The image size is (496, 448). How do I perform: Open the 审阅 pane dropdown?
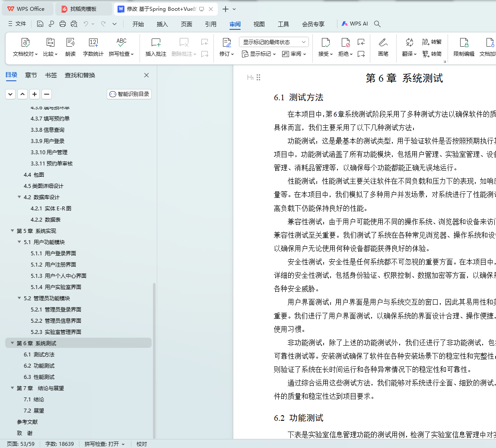pos(294,54)
